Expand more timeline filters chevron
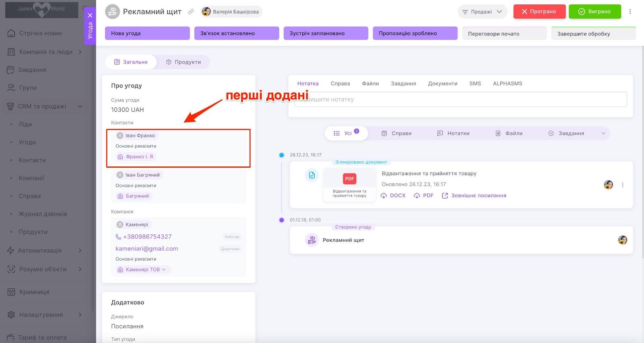The width and height of the screenshot is (644, 343). click(x=603, y=134)
